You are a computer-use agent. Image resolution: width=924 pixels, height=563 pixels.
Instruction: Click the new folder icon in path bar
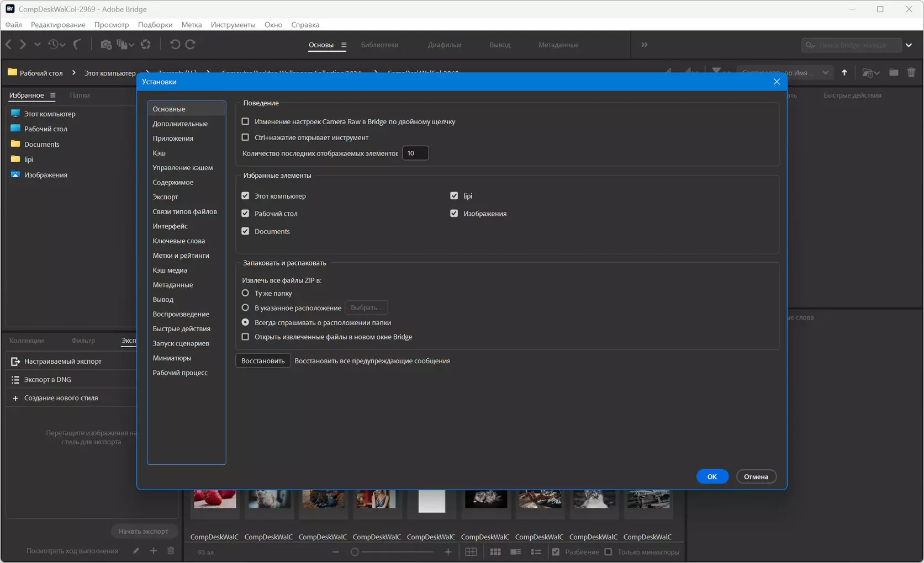(894, 73)
